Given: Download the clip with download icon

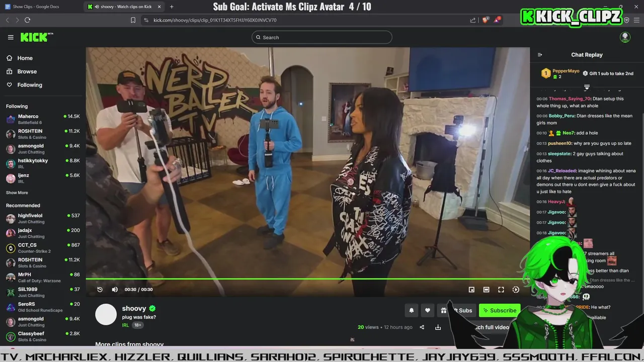Looking at the screenshot, I should (x=438, y=327).
